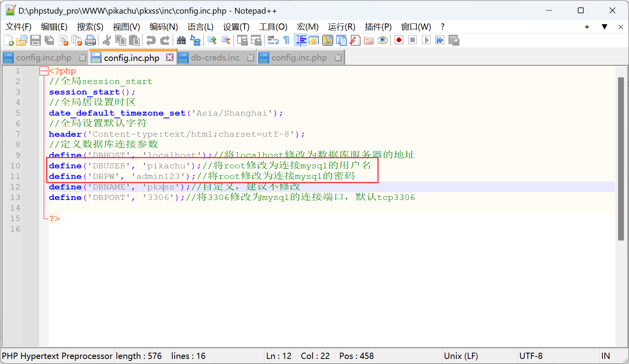Open the document list dropdown arrow
The height and width of the screenshot is (364, 629).
(x=604, y=27)
